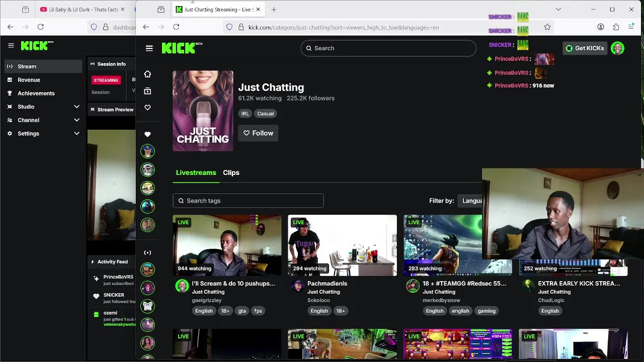644x362 pixels.
Task: Open new tab with plus button
Action: (274, 10)
